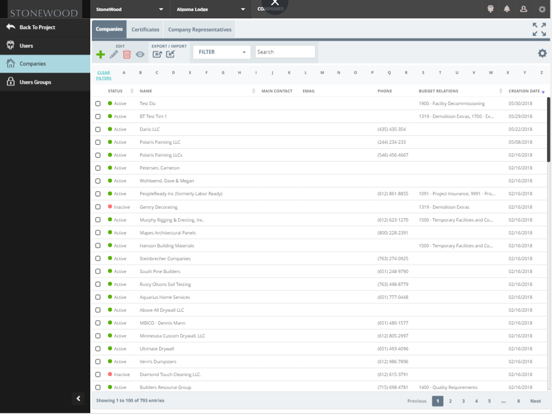The width and height of the screenshot is (552, 414).
Task: Click the Clear Filters link
Action: pos(104,75)
